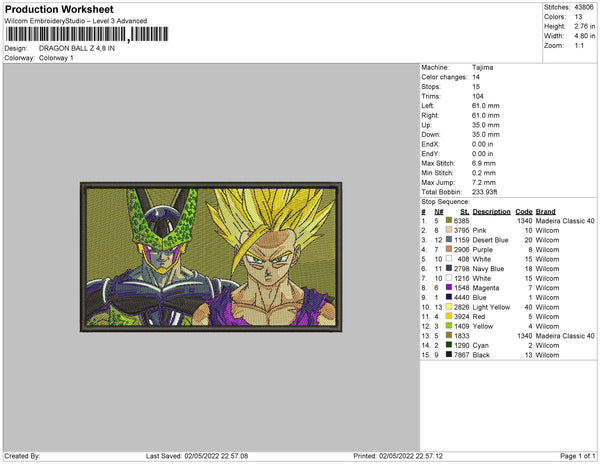Click the "Down:" label
Image resolution: width=600 pixels, height=464 pixels.
click(431, 134)
